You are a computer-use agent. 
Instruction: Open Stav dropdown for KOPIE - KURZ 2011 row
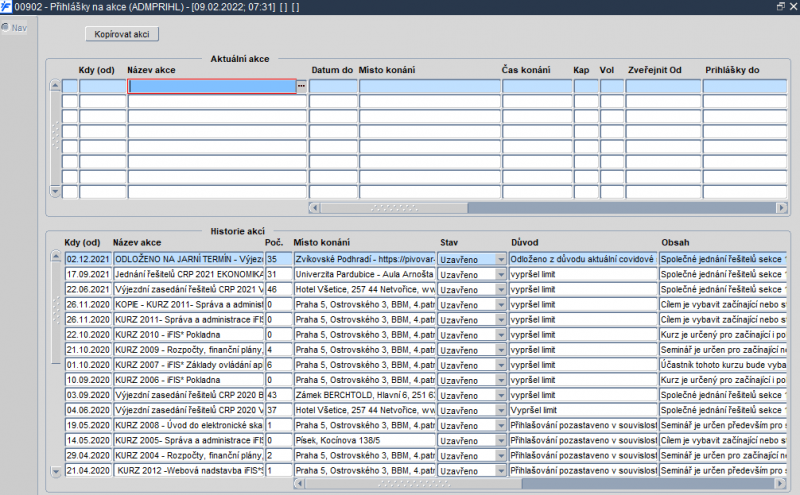[501, 305]
